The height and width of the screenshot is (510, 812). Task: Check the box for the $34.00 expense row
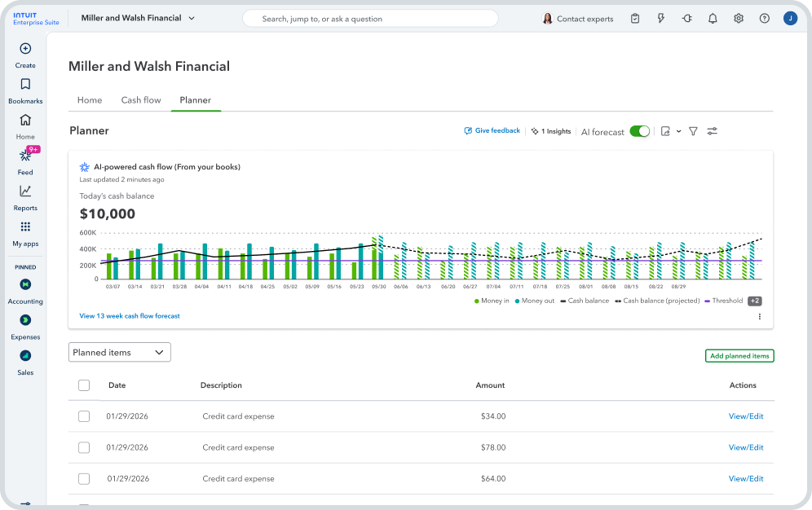click(84, 416)
